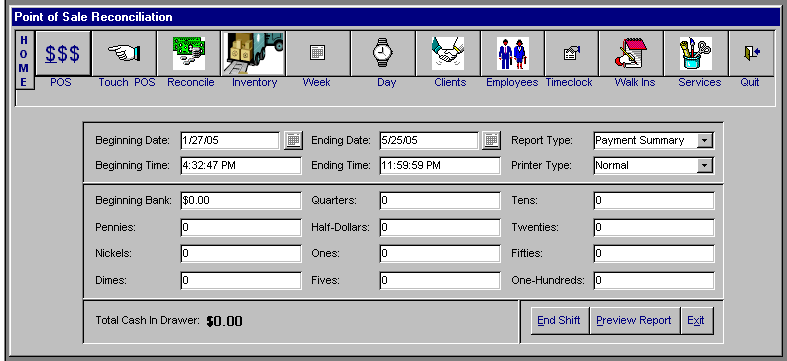This screenshot has height=361, width=787.
Task: Open the Week calendar icon
Action: 318,53
